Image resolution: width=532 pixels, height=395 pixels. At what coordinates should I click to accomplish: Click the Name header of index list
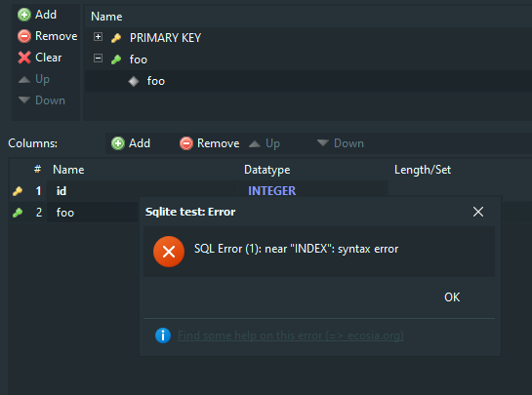coord(106,17)
